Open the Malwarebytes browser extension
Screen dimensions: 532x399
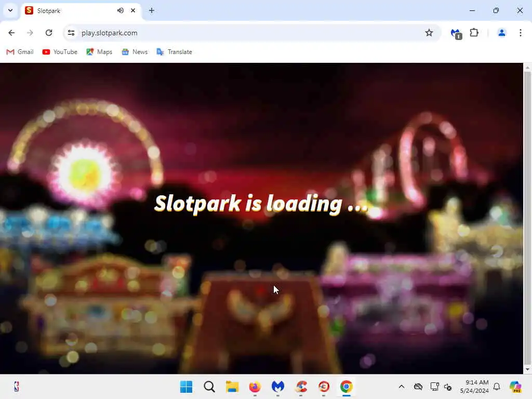click(456, 34)
